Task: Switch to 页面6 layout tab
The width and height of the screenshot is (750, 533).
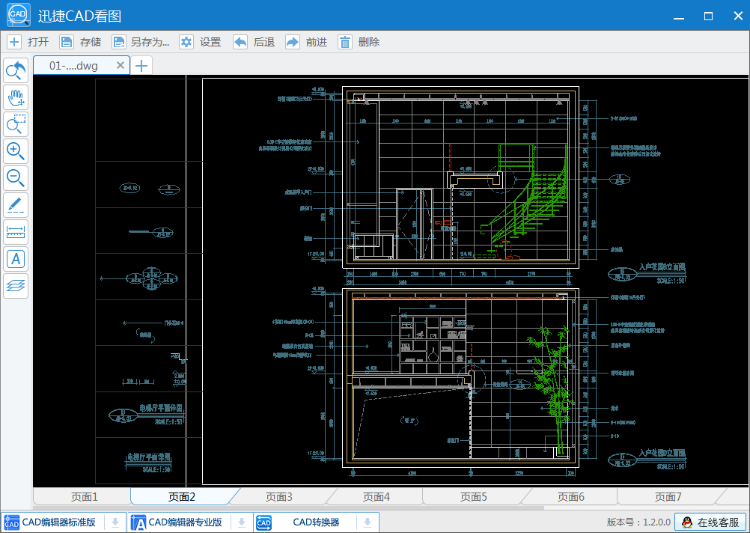Action: click(571, 497)
